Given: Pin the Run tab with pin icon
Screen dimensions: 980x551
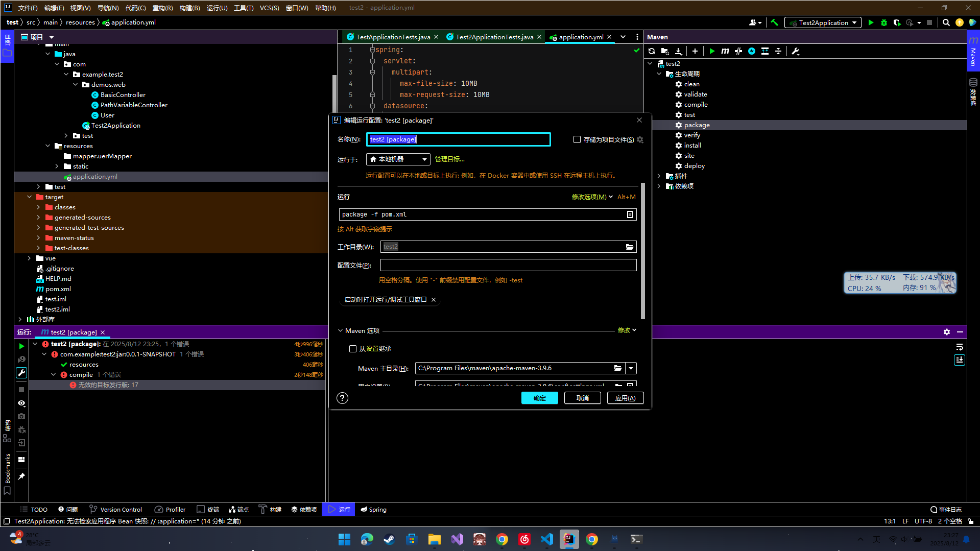Looking at the screenshot, I should [21, 476].
